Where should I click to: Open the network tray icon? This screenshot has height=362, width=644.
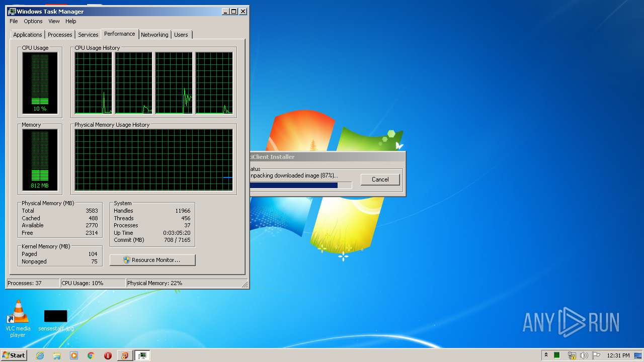pyautogui.click(x=572, y=355)
